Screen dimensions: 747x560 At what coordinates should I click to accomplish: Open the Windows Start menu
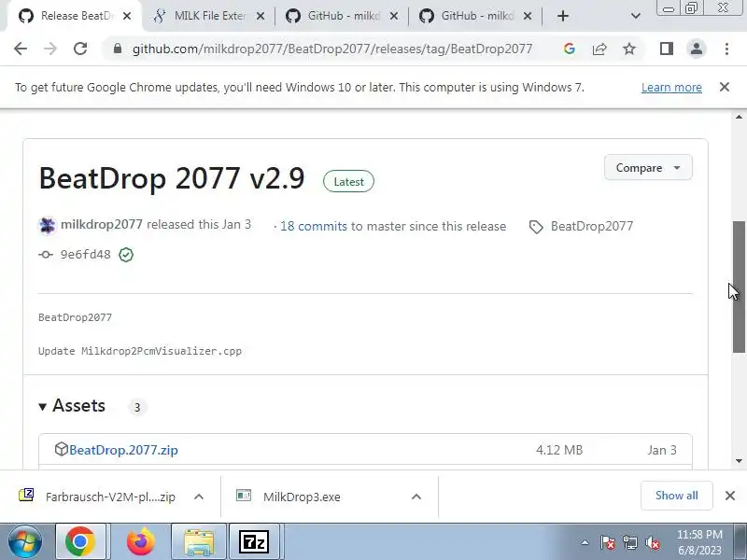coord(25,542)
